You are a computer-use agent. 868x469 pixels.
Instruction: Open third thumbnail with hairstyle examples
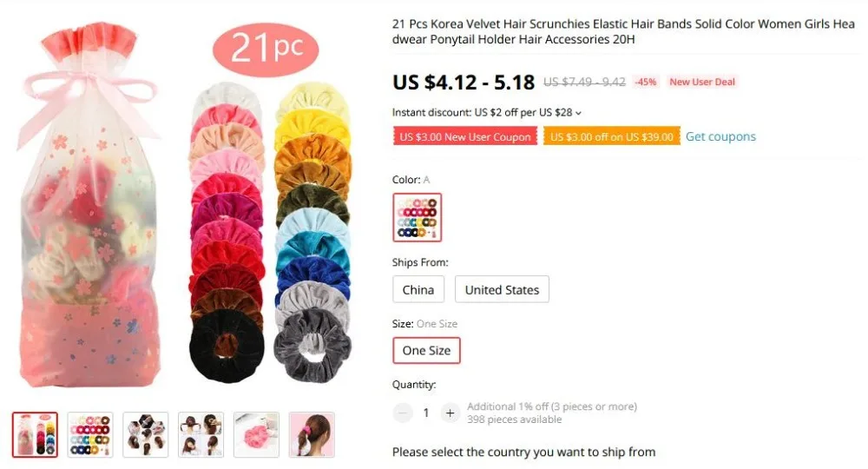(146, 434)
